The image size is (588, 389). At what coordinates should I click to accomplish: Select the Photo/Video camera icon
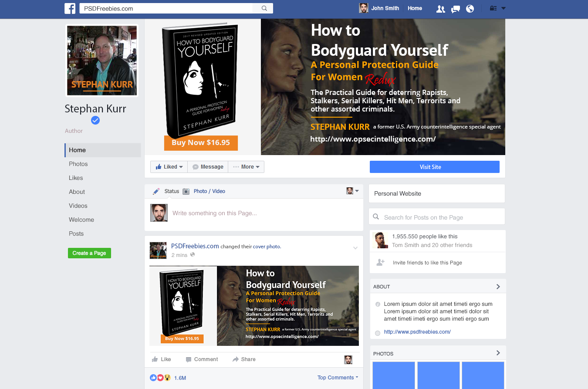(x=186, y=191)
